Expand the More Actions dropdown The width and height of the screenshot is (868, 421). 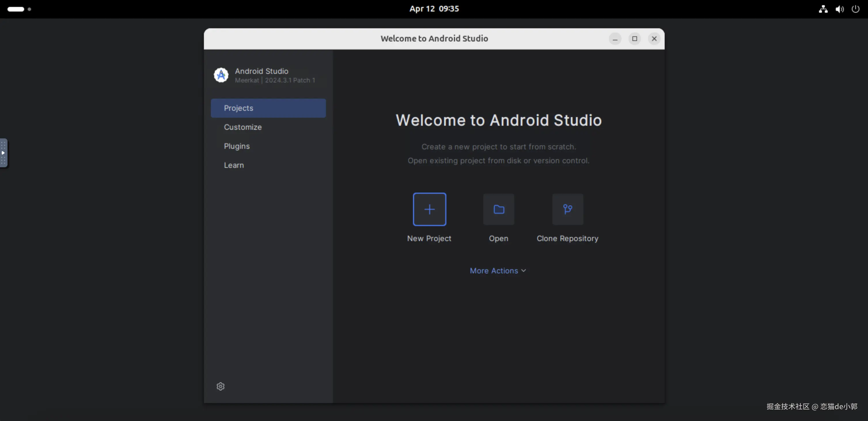click(x=498, y=270)
